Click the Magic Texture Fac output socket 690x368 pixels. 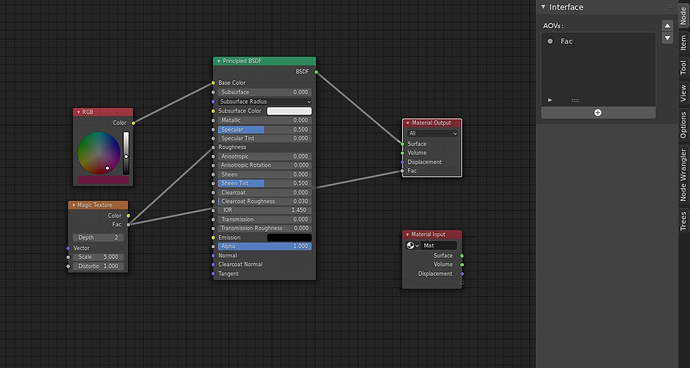(x=128, y=224)
